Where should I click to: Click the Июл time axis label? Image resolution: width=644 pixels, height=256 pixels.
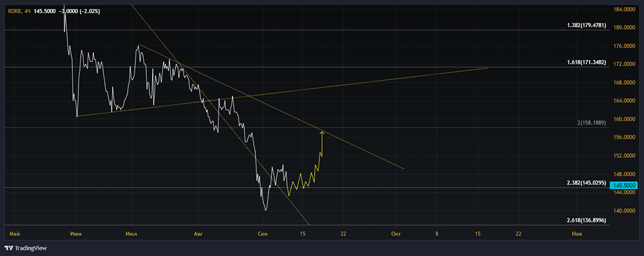tap(131, 234)
